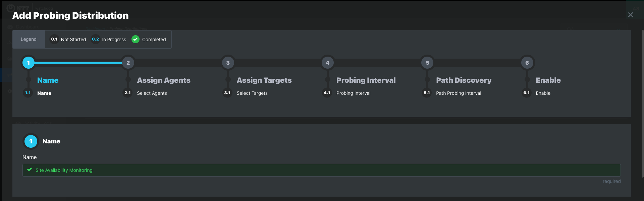This screenshot has width=644, height=201.
Task: Click the 2.1 Select Agents sub-step badge
Action: coord(127,93)
